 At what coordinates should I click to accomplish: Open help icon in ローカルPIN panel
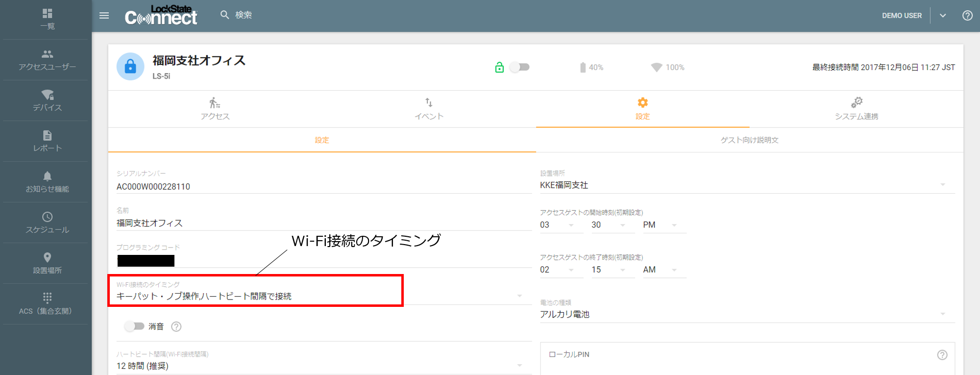pos(942,355)
